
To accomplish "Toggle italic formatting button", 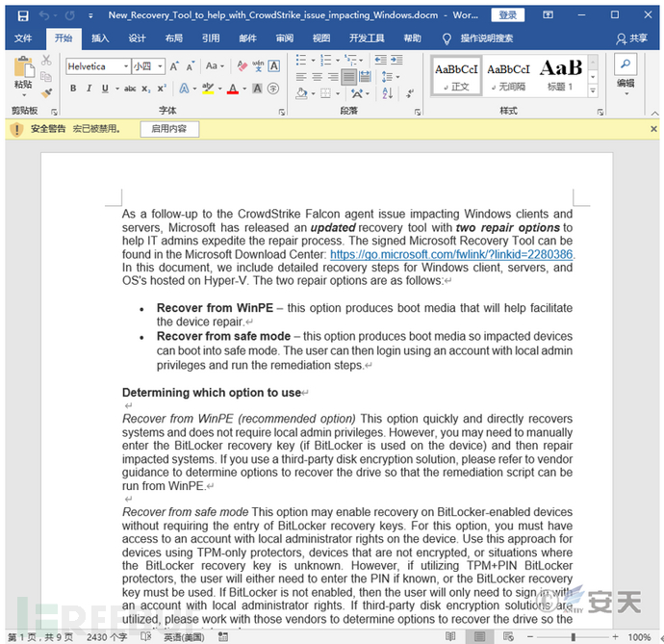I will pos(89,89).
